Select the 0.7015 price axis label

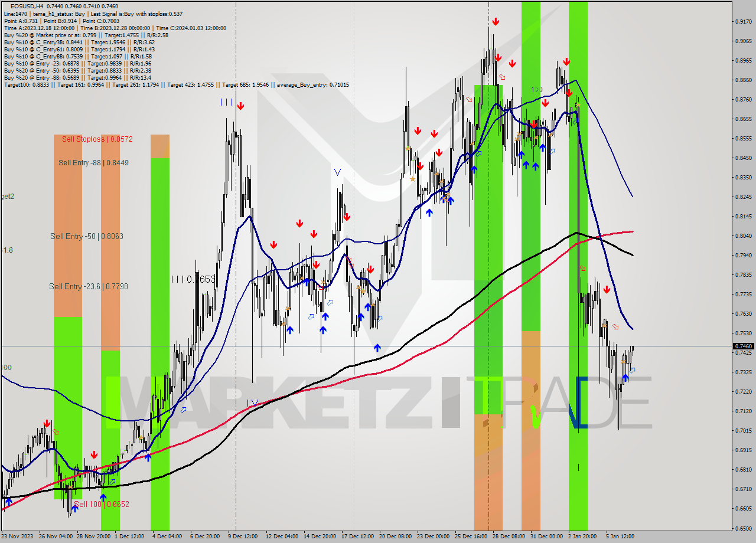click(743, 431)
